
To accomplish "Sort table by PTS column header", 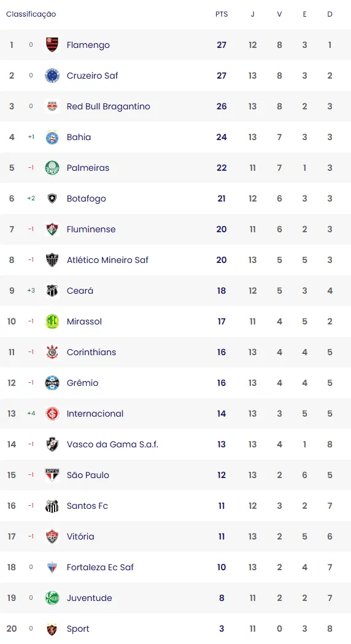I will pyautogui.click(x=222, y=14).
